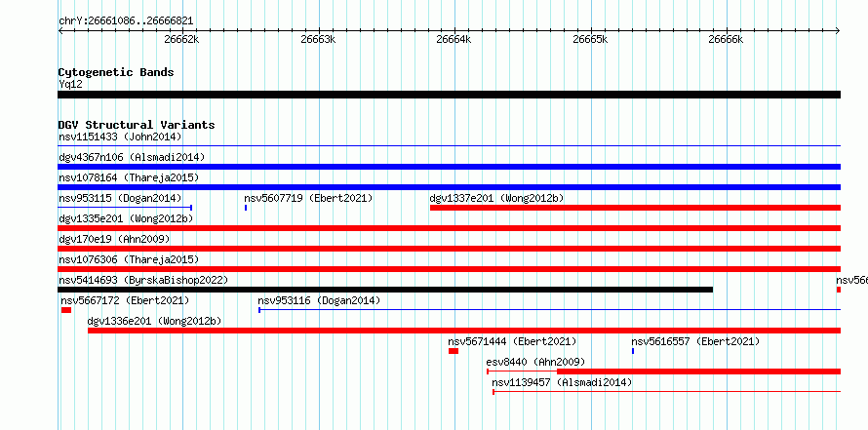Select the Cytogenetic Bands track title
The height and width of the screenshot is (430, 868).
coord(116,72)
